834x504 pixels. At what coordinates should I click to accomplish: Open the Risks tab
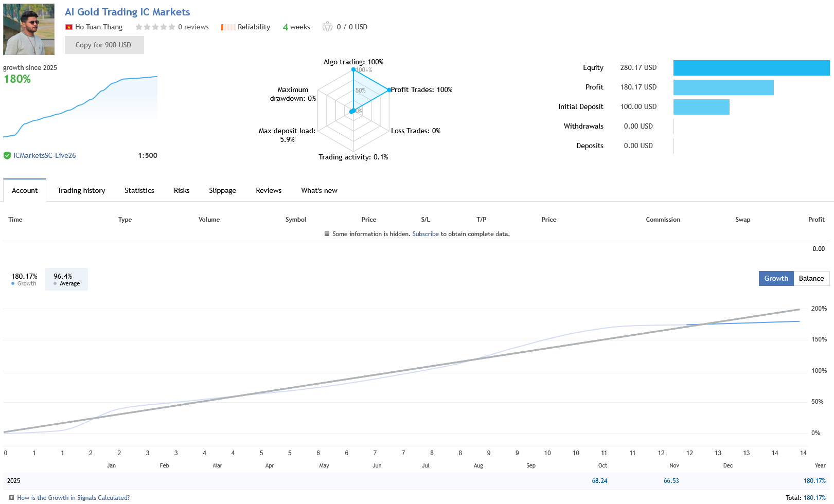point(181,190)
